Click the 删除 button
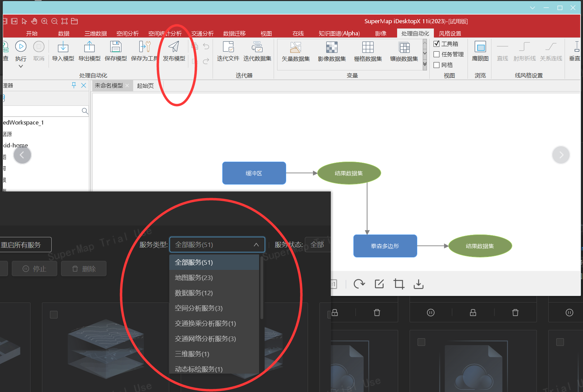583x392 pixels. point(84,269)
